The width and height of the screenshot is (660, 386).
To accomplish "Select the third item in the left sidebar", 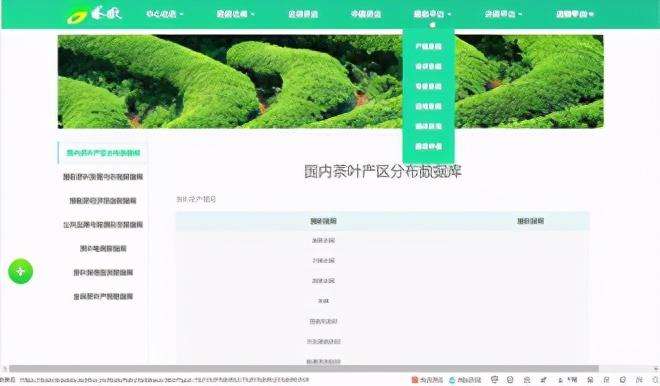I will coord(103,201).
